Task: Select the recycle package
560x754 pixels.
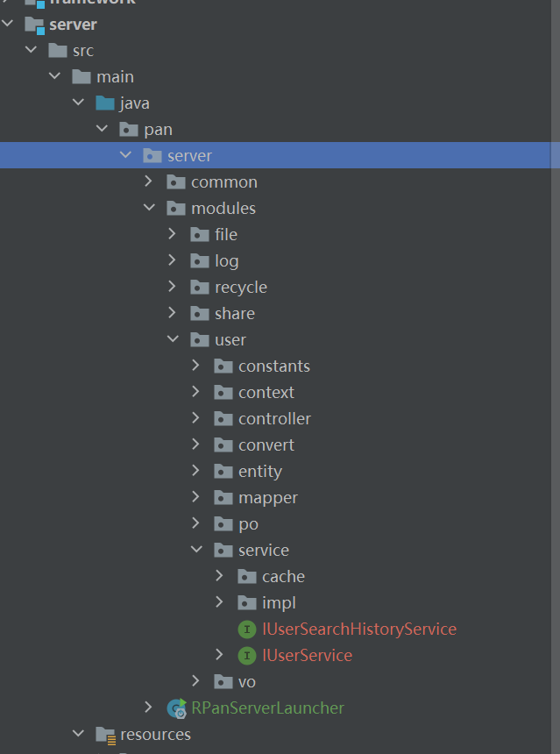Action: tap(240, 287)
